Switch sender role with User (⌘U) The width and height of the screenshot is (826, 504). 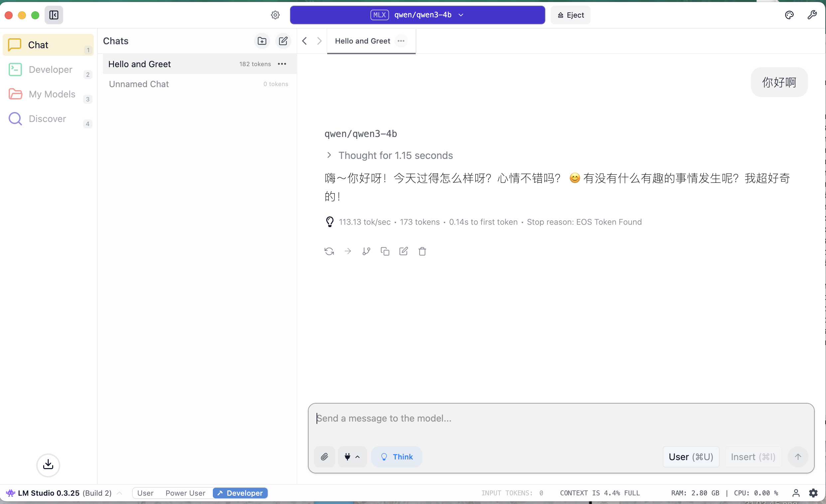(691, 457)
